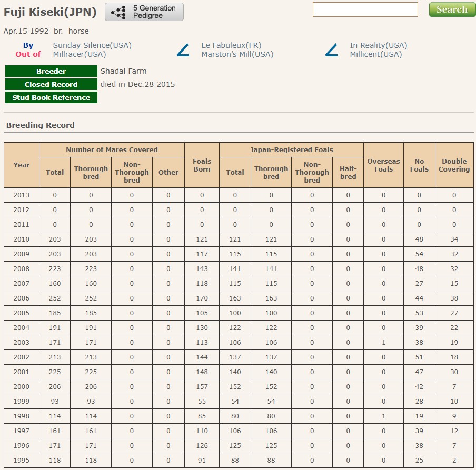The height and width of the screenshot is (470, 476).
Task: Select the Foals Born column header
Action: tap(202, 165)
